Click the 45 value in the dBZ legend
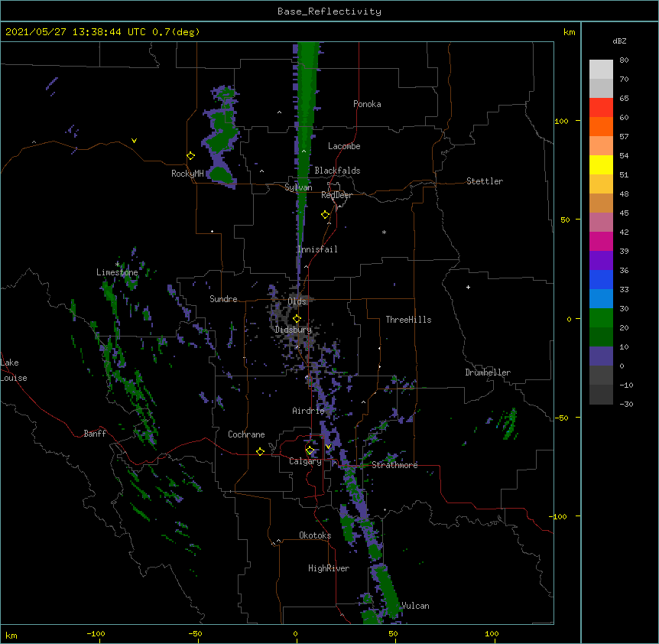 click(624, 213)
